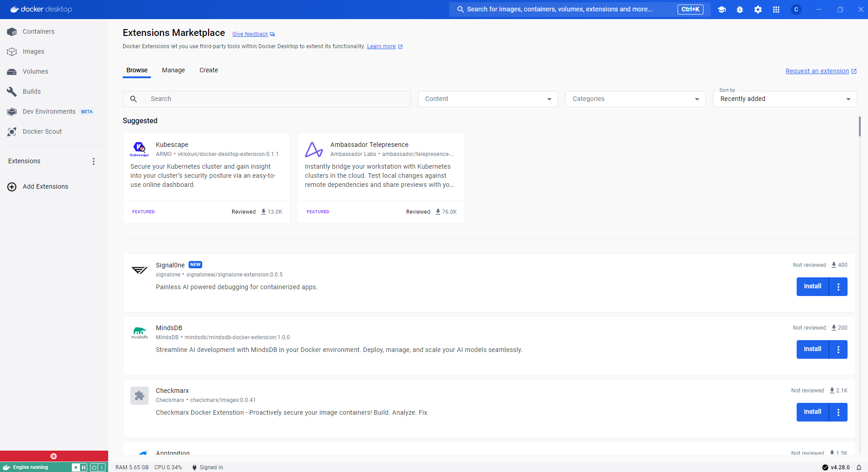Open Docker Scout in the sidebar
868x472 pixels.
pos(54,132)
